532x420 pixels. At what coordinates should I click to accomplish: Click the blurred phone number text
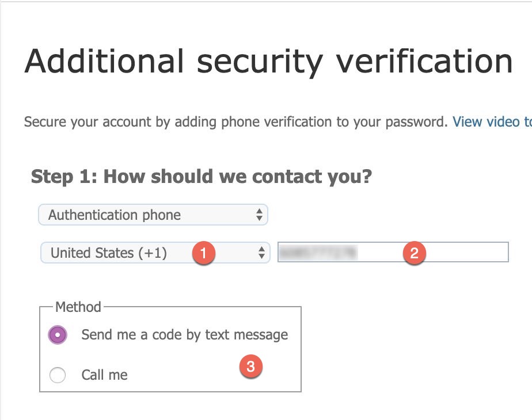click(317, 252)
